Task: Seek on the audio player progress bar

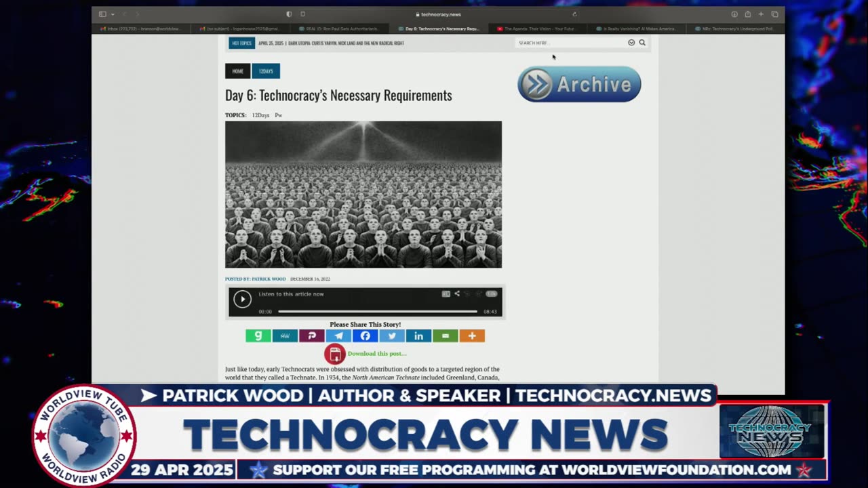Action: click(x=378, y=312)
